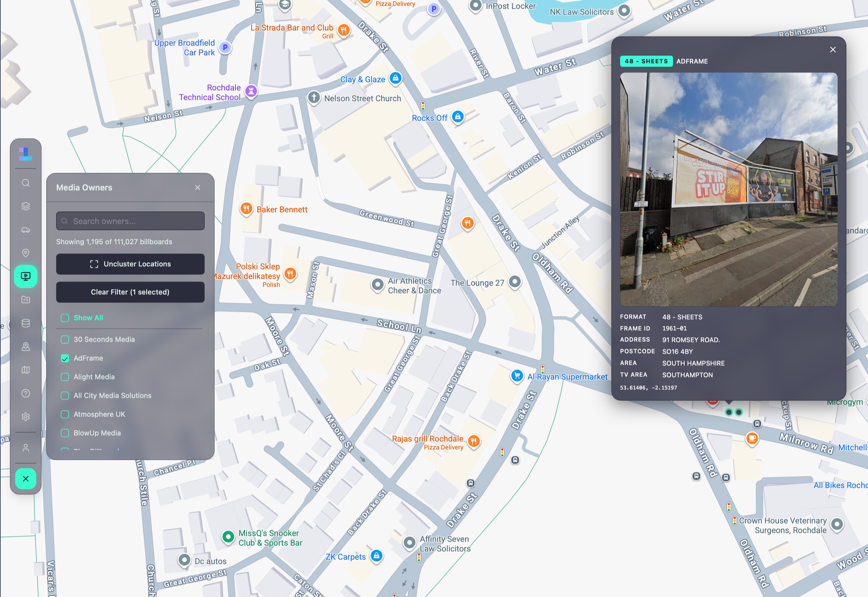Check the 30 Seconds Media checkbox
This screenshot has width=868, height=597.
pos(65,339)
